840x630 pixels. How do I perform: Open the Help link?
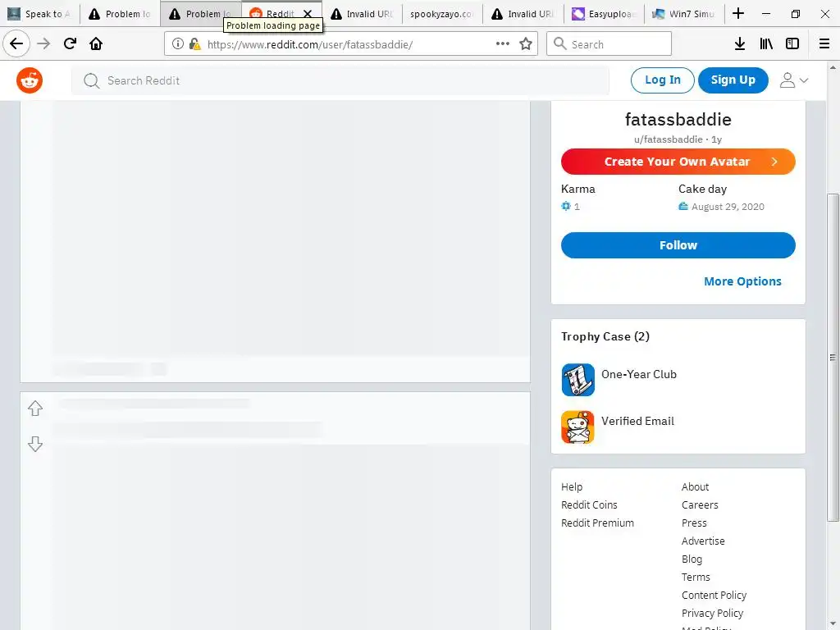(x=572, y=487)
